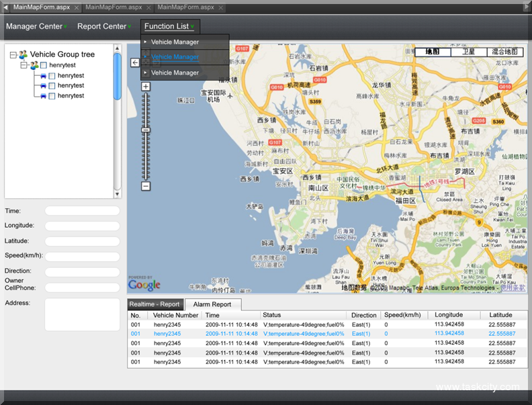Click the Time input field
The image size is (532, 405).
click(x=82, y=211)
